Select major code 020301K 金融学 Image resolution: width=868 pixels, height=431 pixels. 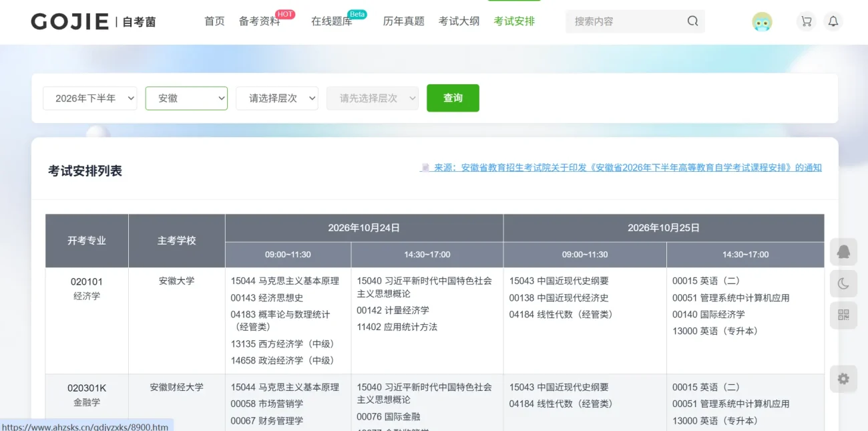pyautogui.click(x=87, y=395)
